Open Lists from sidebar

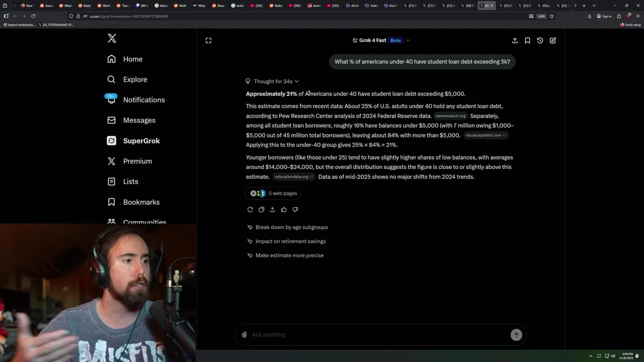[x=123, y=182]
